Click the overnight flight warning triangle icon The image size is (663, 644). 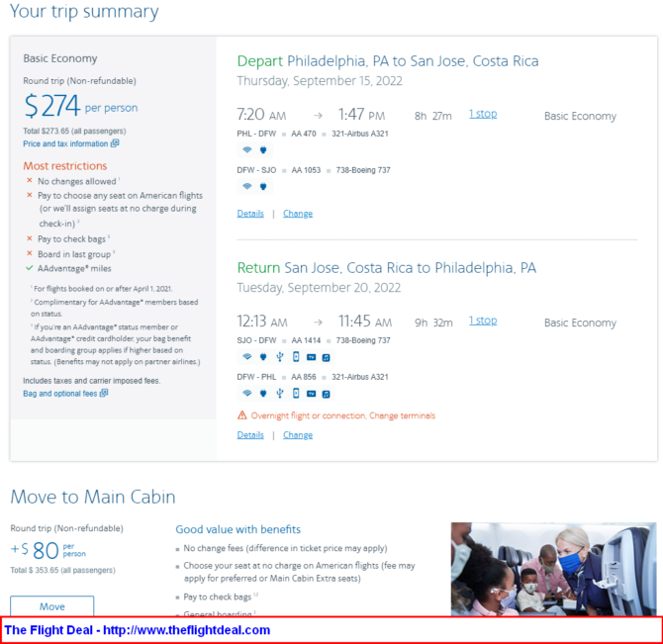pyautogui.click(x=241, y=415)
